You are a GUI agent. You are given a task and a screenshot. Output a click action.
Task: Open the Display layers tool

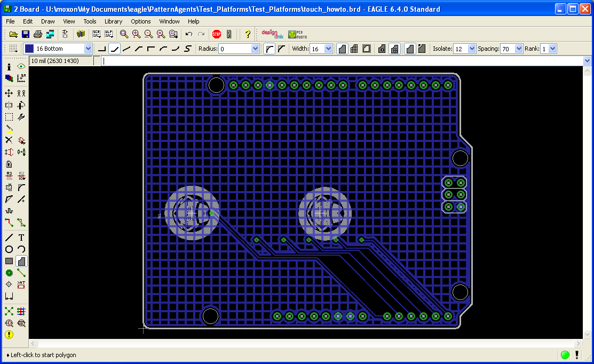click(x=9, y=78)
